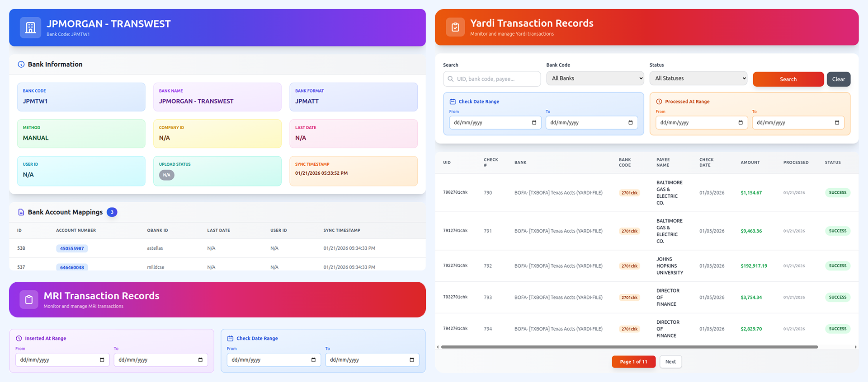
Task: Click the PROCESSED column header
Action: [796, 163]
